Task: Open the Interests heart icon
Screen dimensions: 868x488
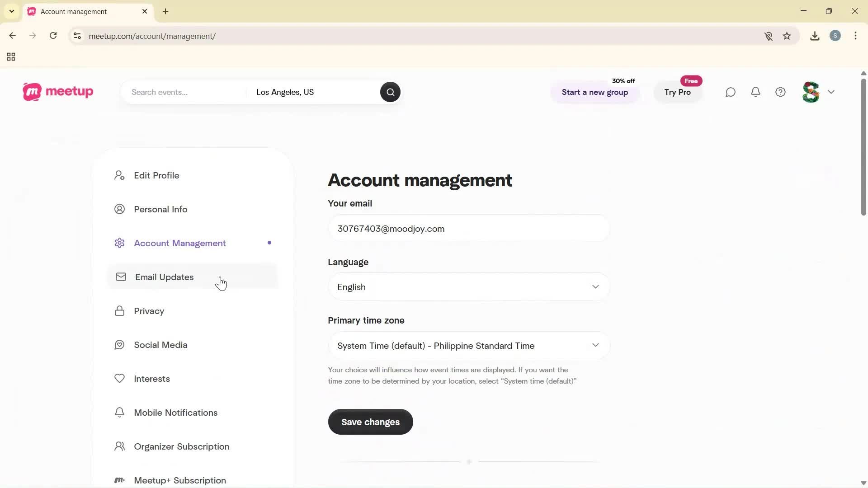Action: pos(119,379)
